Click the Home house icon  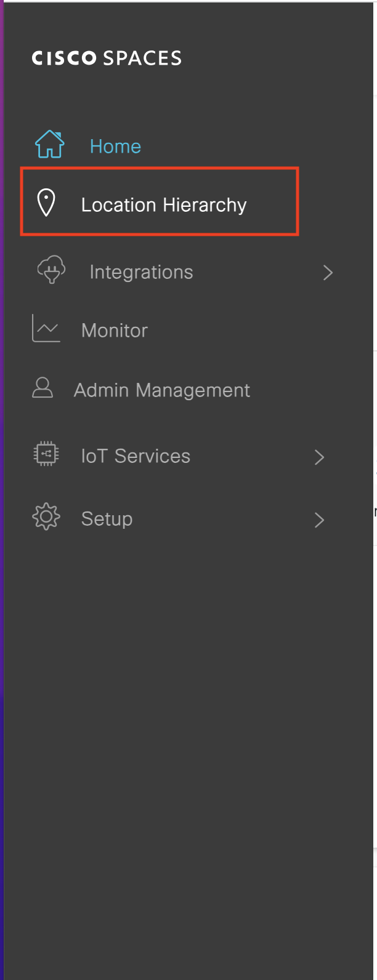pos(49,145)
